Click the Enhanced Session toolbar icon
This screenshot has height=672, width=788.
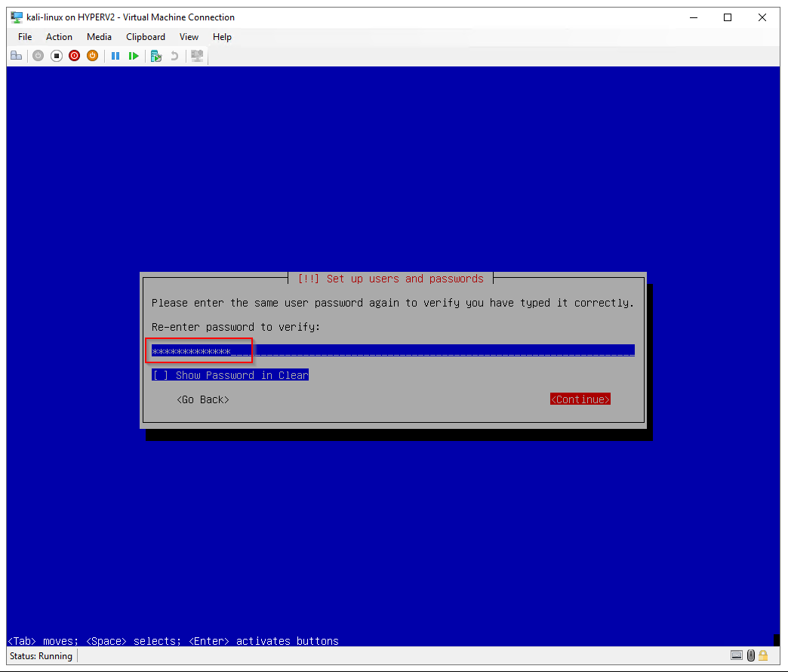[x=197, y=56]
